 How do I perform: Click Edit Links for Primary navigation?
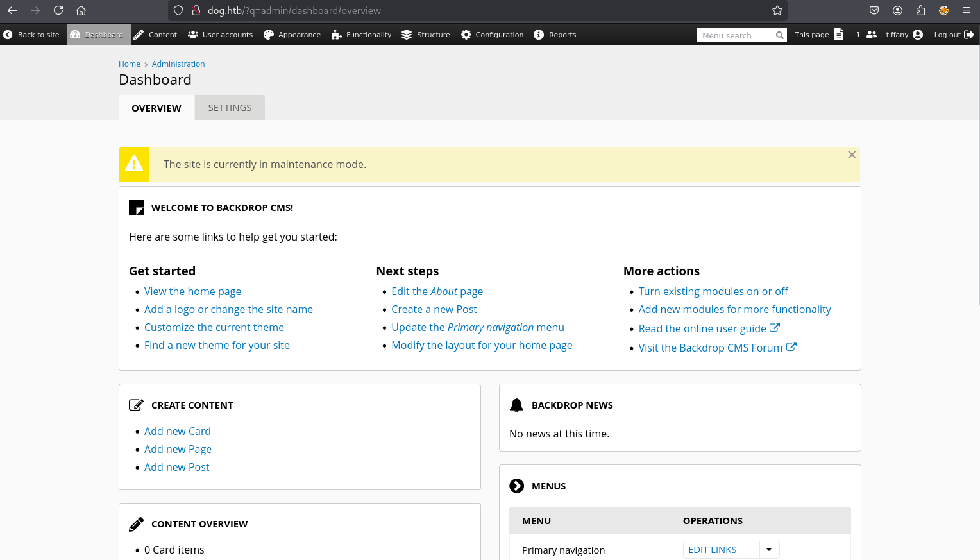pos(721,550)
